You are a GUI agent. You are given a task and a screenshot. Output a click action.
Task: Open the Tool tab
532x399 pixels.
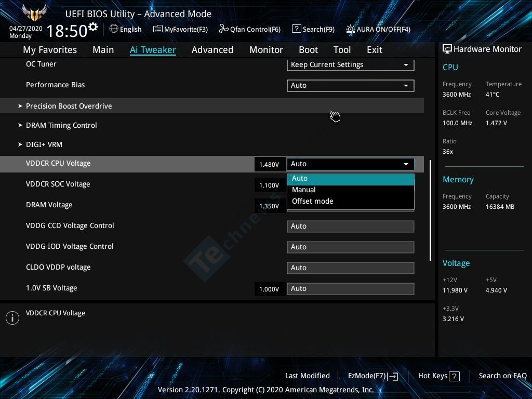click(x=342, y=50)
